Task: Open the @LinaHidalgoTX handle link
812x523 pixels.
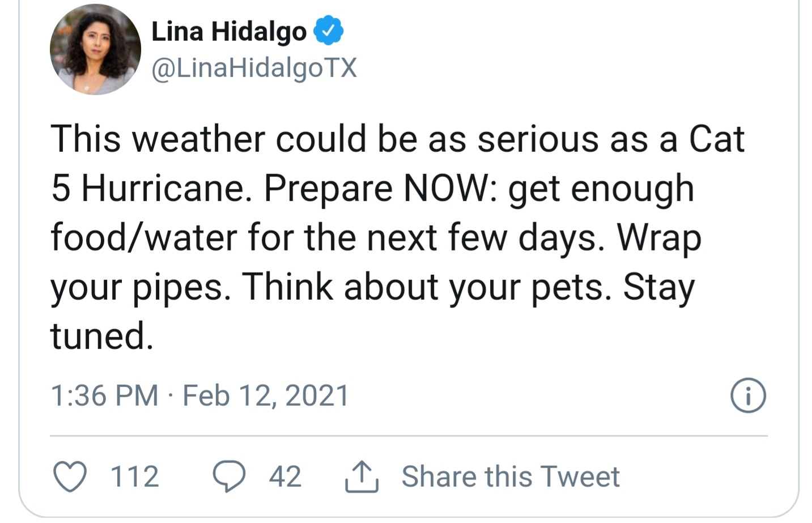Action: click(x=254, y=69)
